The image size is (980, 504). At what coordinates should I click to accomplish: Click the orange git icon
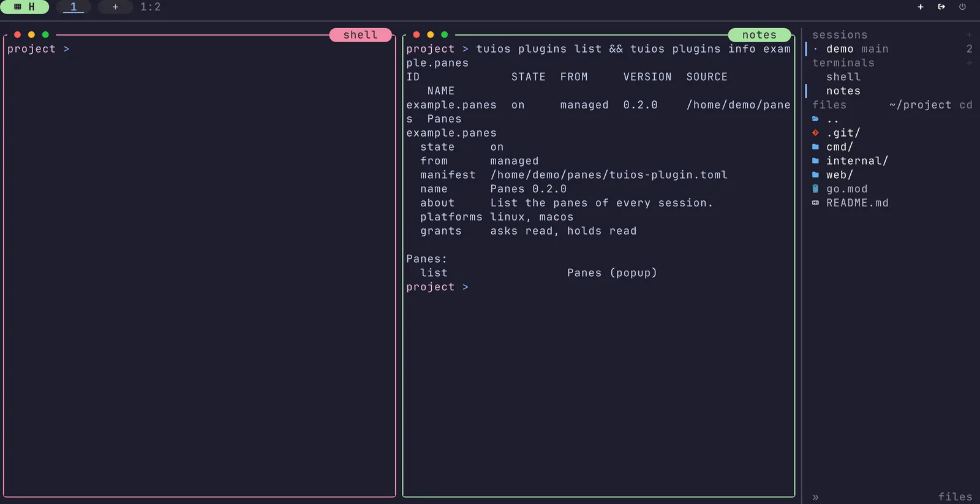click(815, 133)
